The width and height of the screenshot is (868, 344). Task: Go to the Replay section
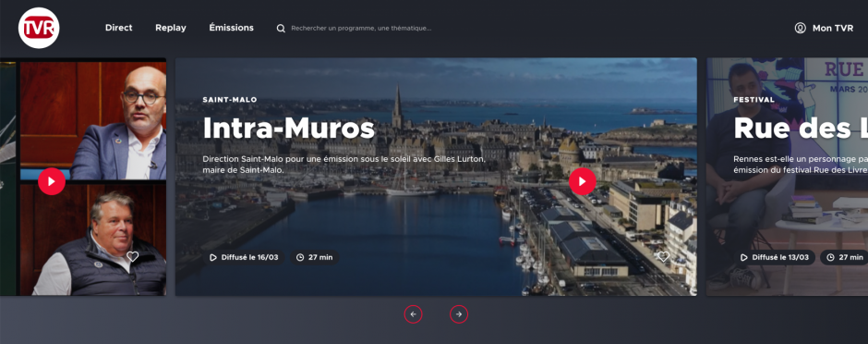click(x=171, y=28)
